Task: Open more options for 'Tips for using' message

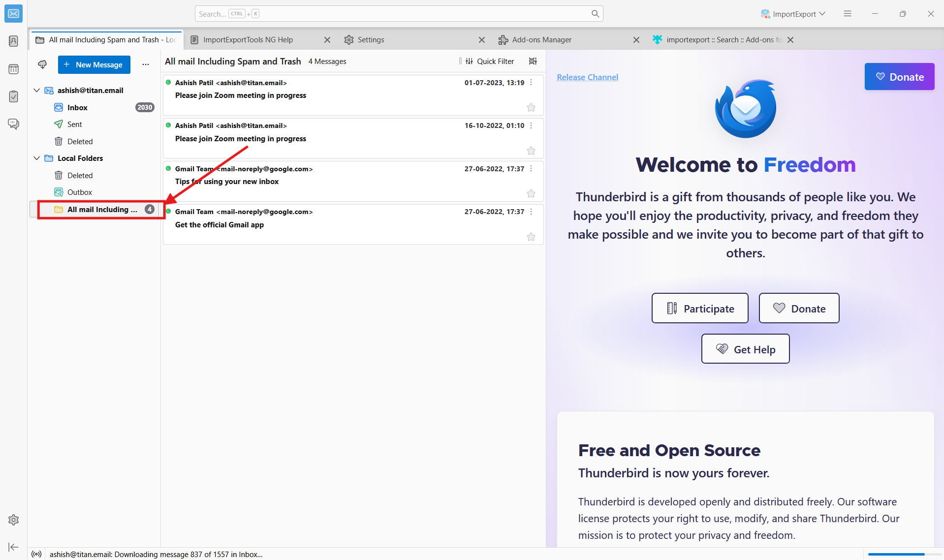Action: (531, 169)
